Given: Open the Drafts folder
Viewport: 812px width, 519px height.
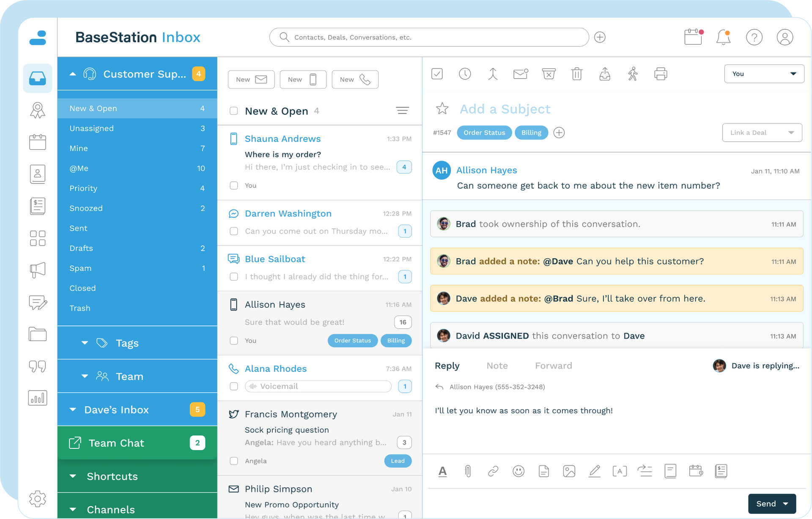Looking at the screenshot, I should click(x=137, y=248).
